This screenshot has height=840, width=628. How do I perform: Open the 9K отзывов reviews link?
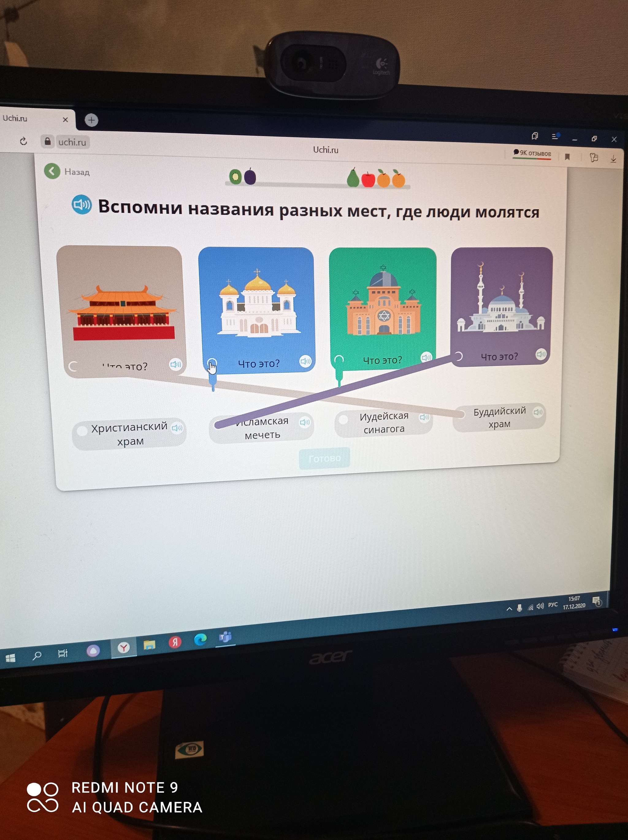(532, 153)
